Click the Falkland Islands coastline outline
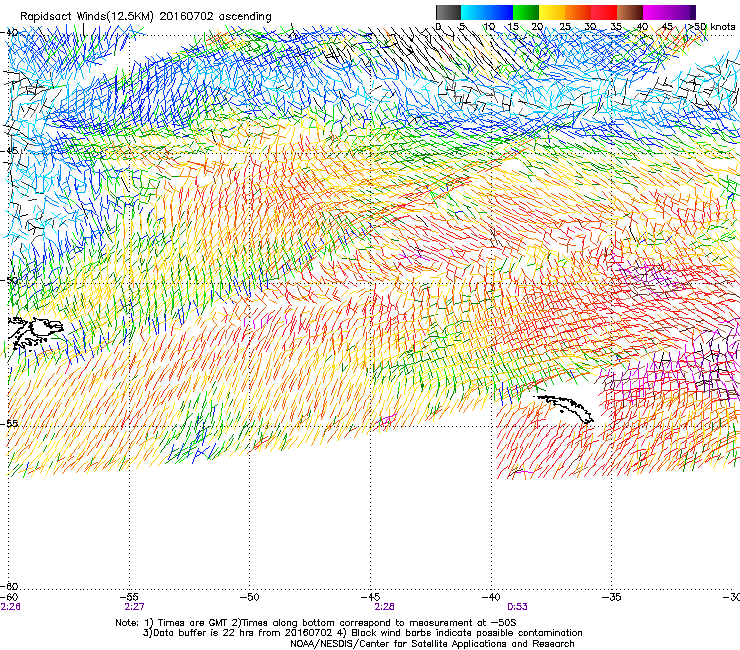The height and width of the screenshot is (650, 740). (35, 332)
